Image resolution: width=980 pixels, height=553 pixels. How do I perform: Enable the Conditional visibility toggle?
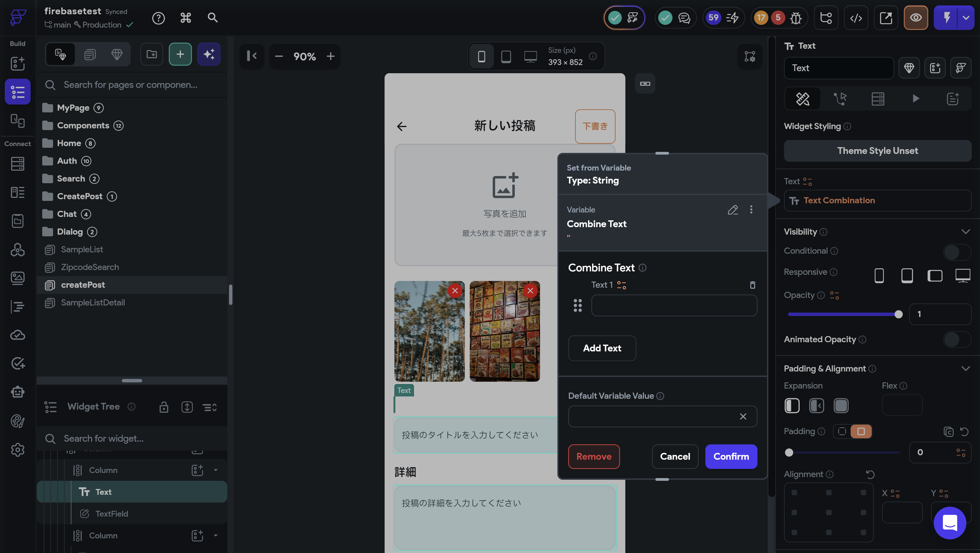click(x=957, y=252)
